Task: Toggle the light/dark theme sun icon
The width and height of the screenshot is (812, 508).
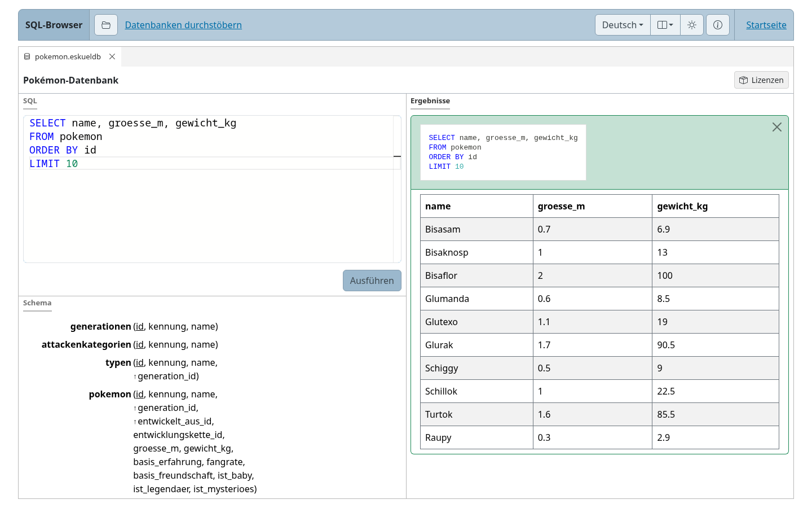Action: [x=692, y=25]
